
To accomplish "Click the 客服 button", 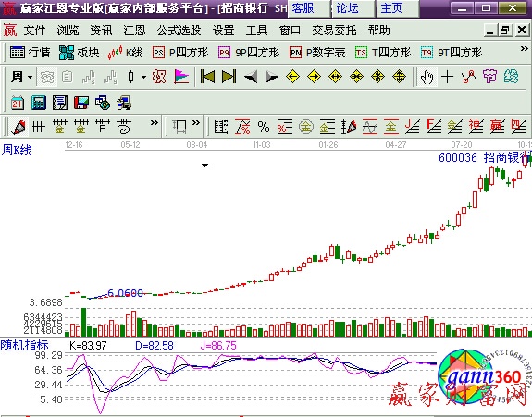I will click(308, 8).
